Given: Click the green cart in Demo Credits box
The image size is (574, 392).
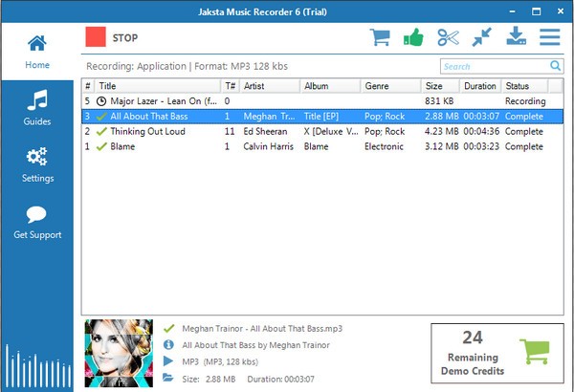Looking at the screenshot, I should point(535,351).
